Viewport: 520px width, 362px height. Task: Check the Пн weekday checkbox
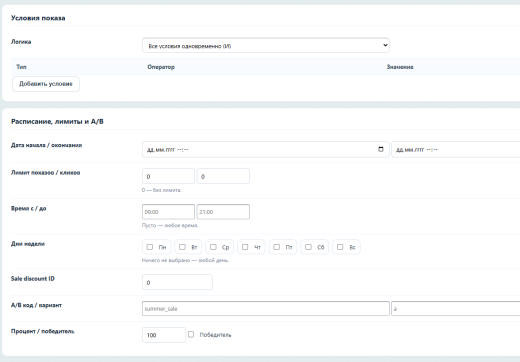point(150,247)
